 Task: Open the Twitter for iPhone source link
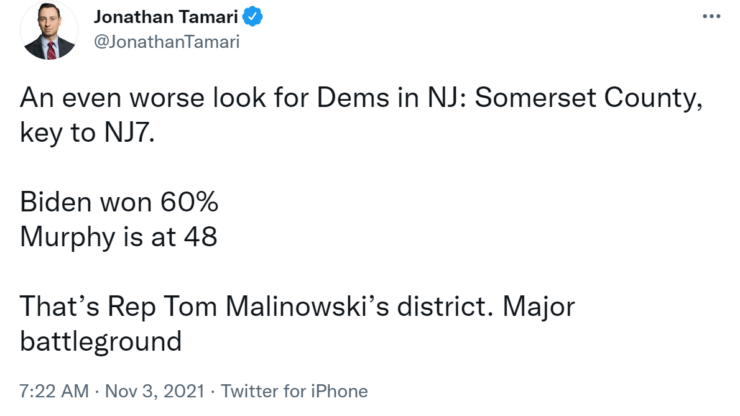295,391
